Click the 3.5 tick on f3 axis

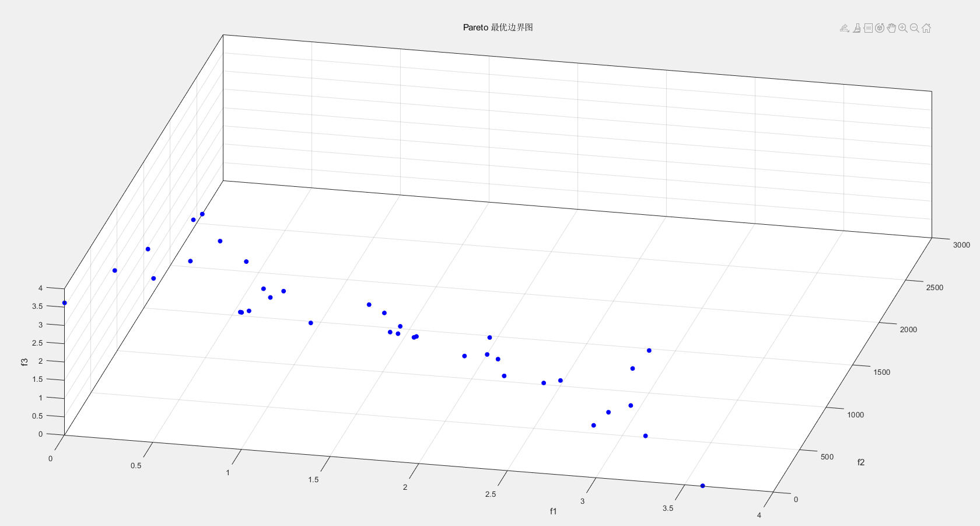tap(37, 306)
